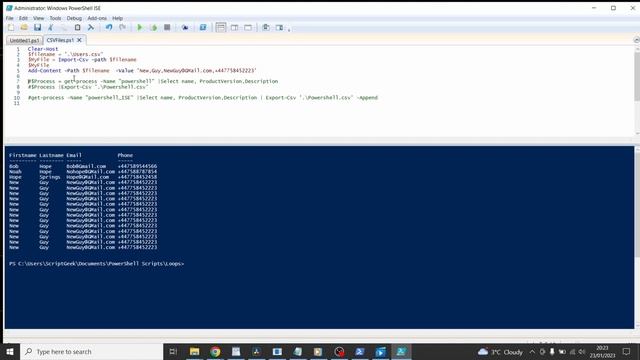The image size is (640, 360).
Task: Open the toolbar options overflow arrow
Action: 289,29
